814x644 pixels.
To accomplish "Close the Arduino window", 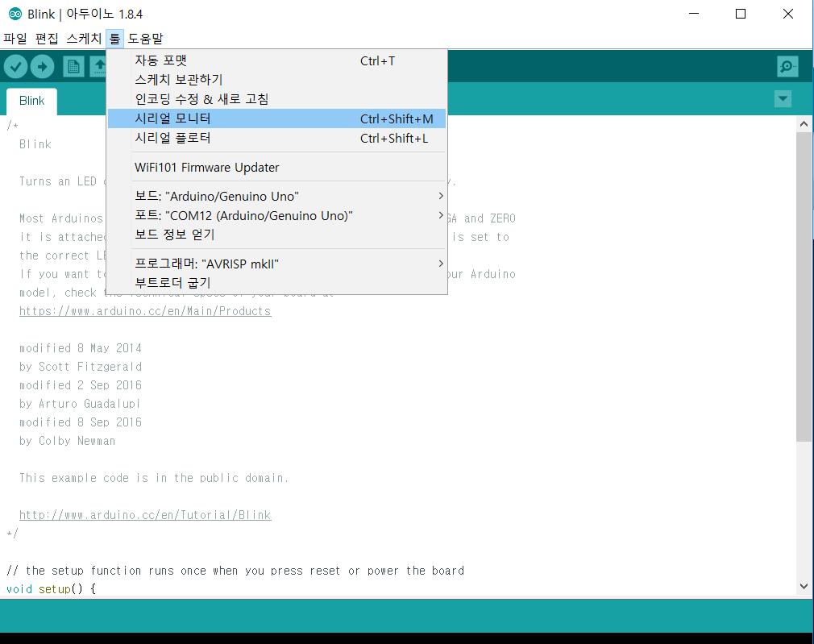I will pos(788,14).
